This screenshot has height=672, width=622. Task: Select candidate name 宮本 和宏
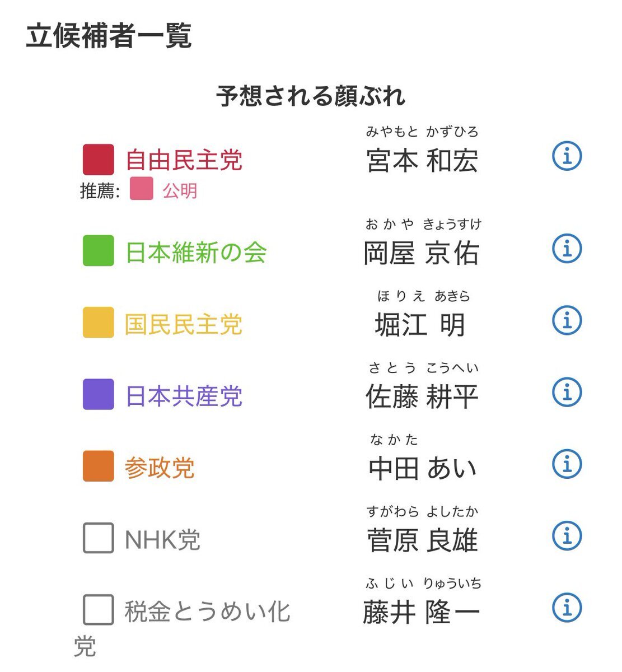[x=423, y=161]
